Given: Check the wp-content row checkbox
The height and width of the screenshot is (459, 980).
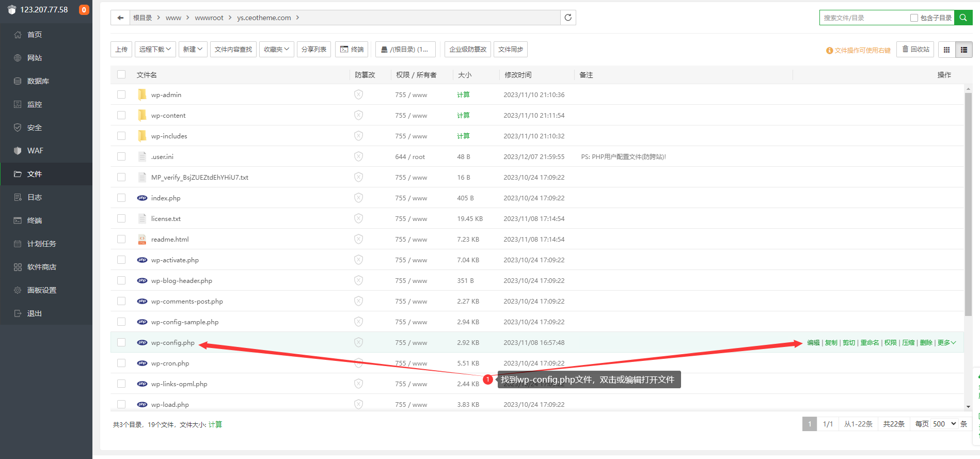Looking at the screenshot, I should pyautogui.click(x=121, y=115).
